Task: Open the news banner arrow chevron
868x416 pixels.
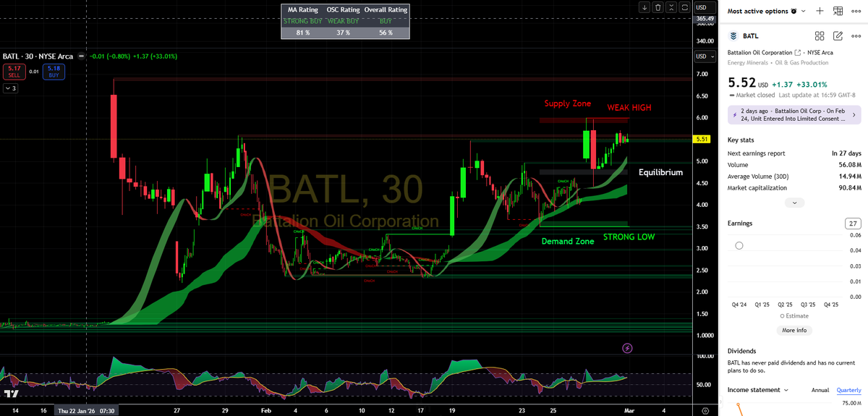Action: point(854,114)
